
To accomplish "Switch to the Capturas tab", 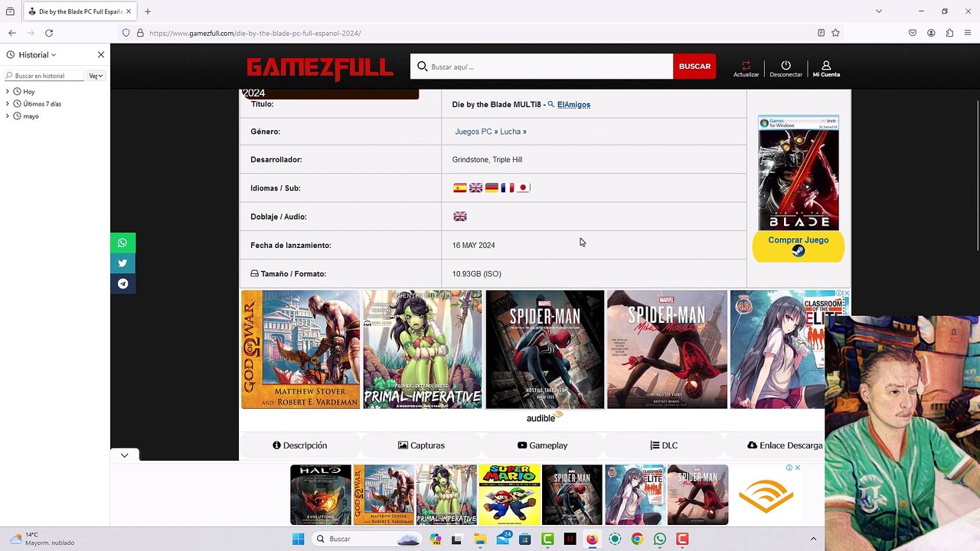I will pos(421,445).
